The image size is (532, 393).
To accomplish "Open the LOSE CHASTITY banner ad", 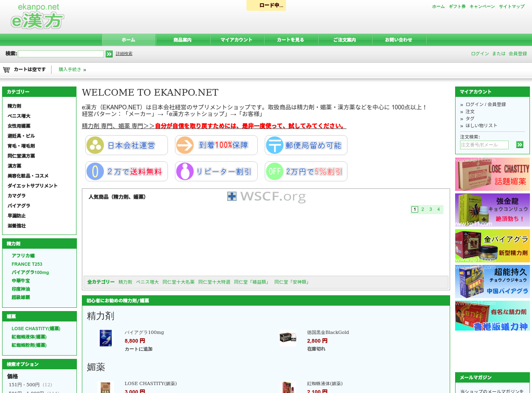I will 493,174.
